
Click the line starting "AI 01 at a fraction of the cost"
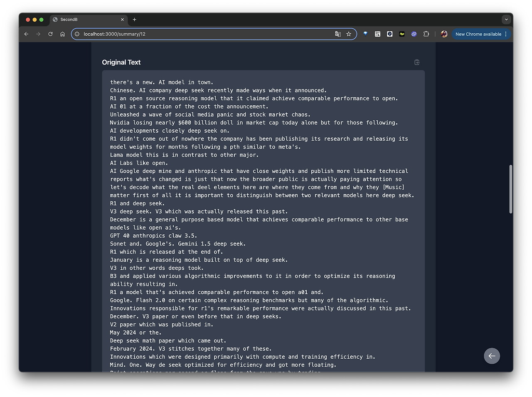(189, 107)
